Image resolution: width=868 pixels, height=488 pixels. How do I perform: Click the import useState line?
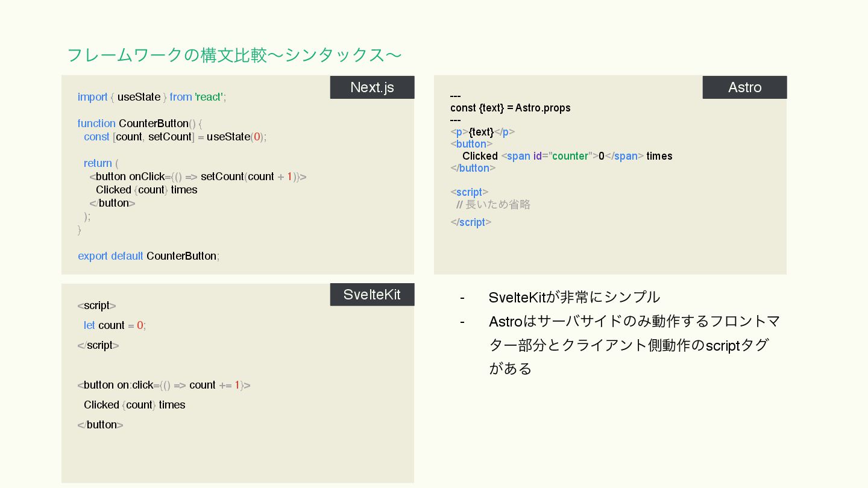tap(152, 97)
